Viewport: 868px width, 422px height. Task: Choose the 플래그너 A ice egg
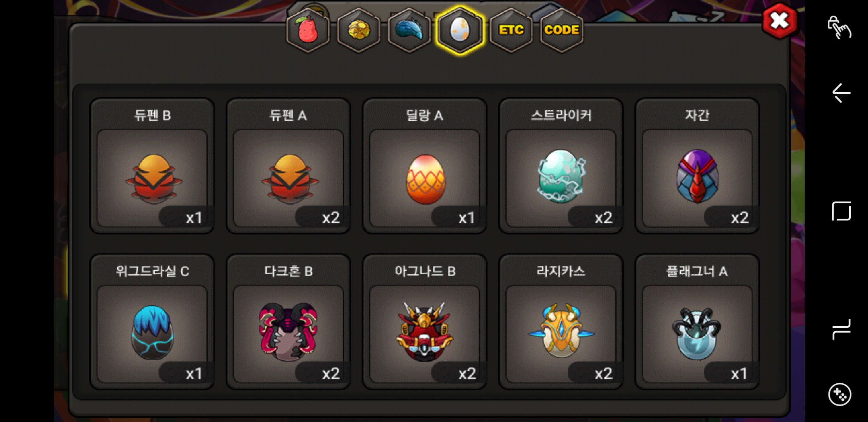point(697,322)
